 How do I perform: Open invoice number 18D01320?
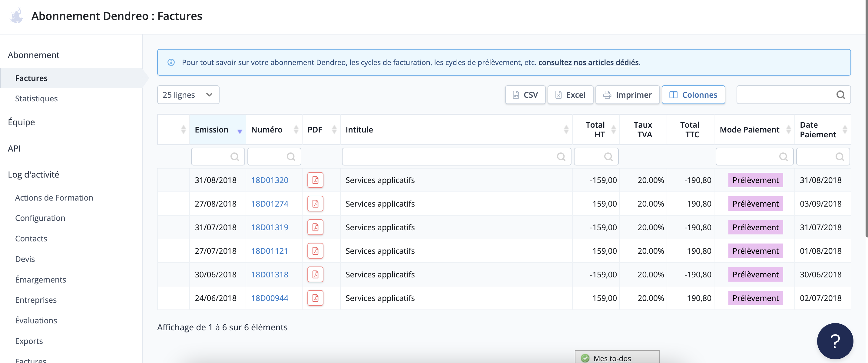[x=270, y=180]
